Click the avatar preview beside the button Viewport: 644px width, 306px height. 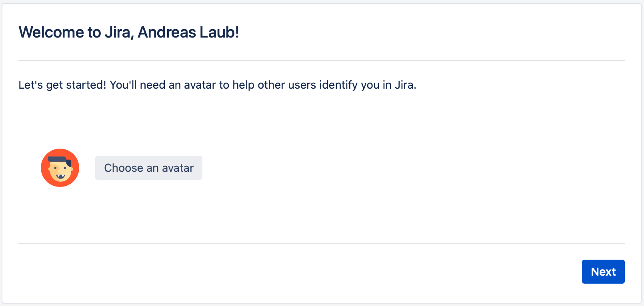coord(60,168)
